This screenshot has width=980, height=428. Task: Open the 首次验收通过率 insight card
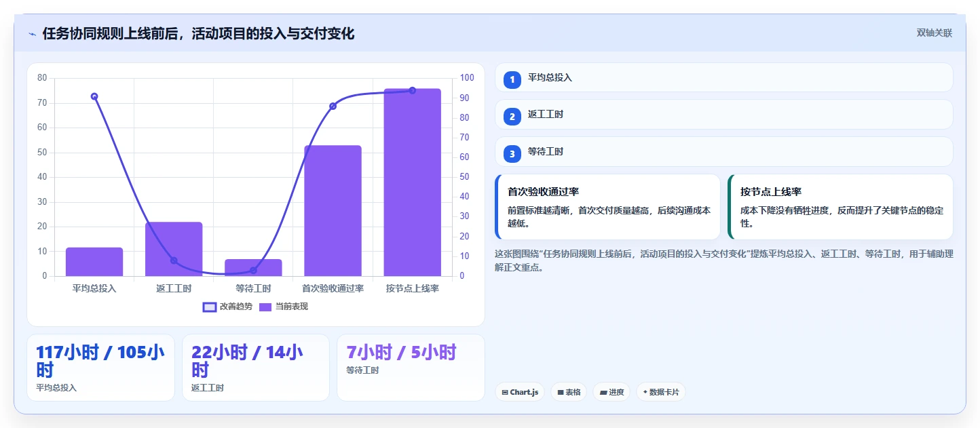pos(607,207)
